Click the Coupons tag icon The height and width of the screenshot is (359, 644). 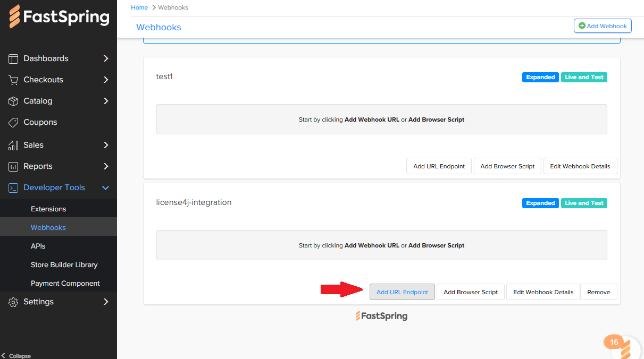point(13,122)
